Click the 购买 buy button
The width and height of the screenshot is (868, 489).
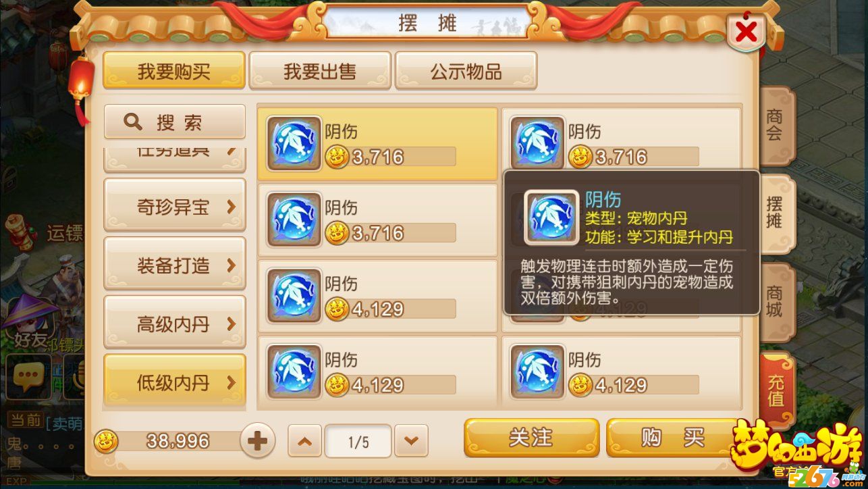[x=672, y=438]
